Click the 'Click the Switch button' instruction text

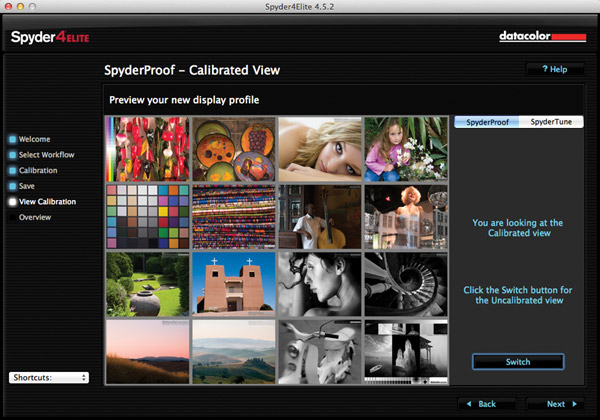tap(518, 295)
